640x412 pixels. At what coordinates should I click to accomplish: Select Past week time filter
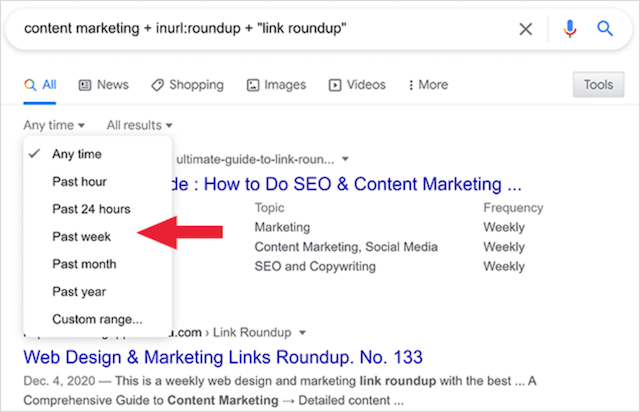pos(81,237)
